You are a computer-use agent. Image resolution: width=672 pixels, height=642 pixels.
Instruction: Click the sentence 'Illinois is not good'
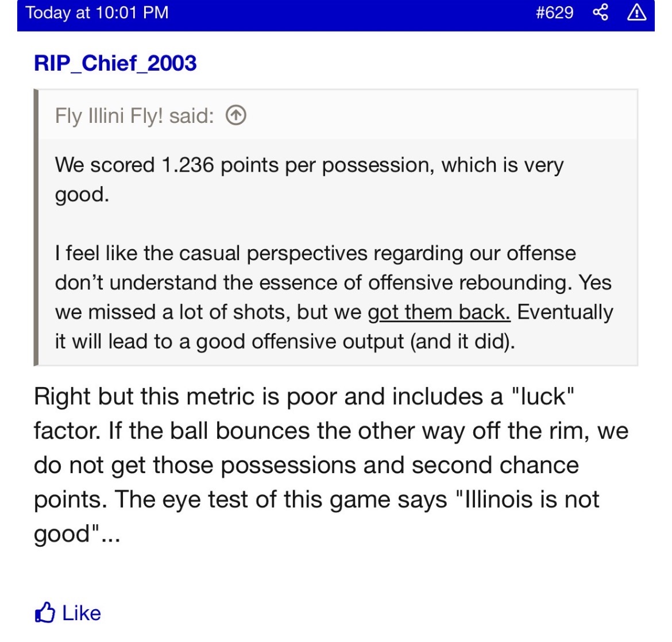(316, 516)
